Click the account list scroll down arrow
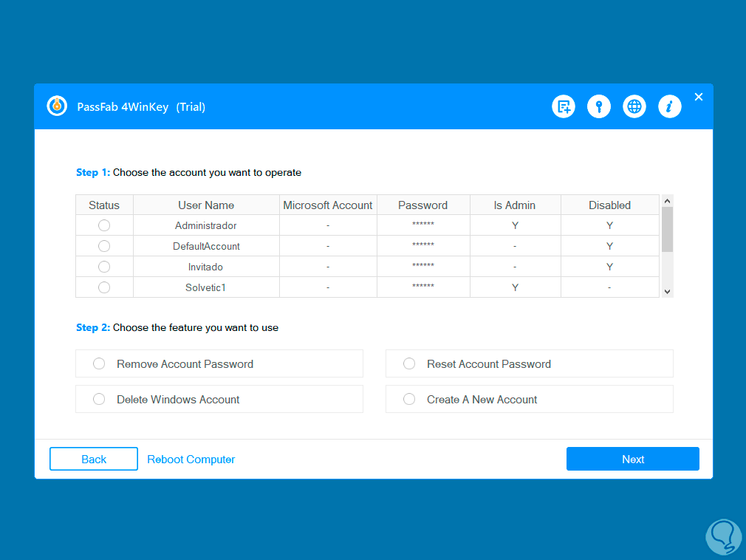The height and width of the screenshot is (560, 746). coord(668,292)
